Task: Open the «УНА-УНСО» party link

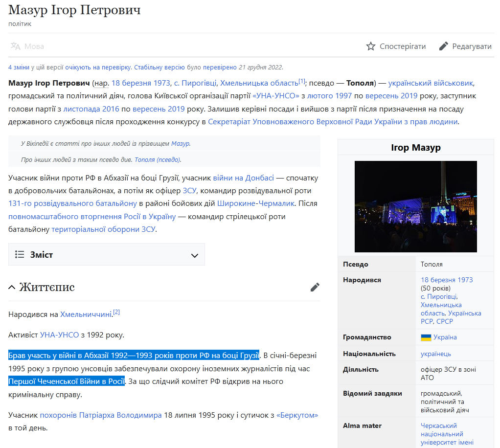Action: coord(276,96)
